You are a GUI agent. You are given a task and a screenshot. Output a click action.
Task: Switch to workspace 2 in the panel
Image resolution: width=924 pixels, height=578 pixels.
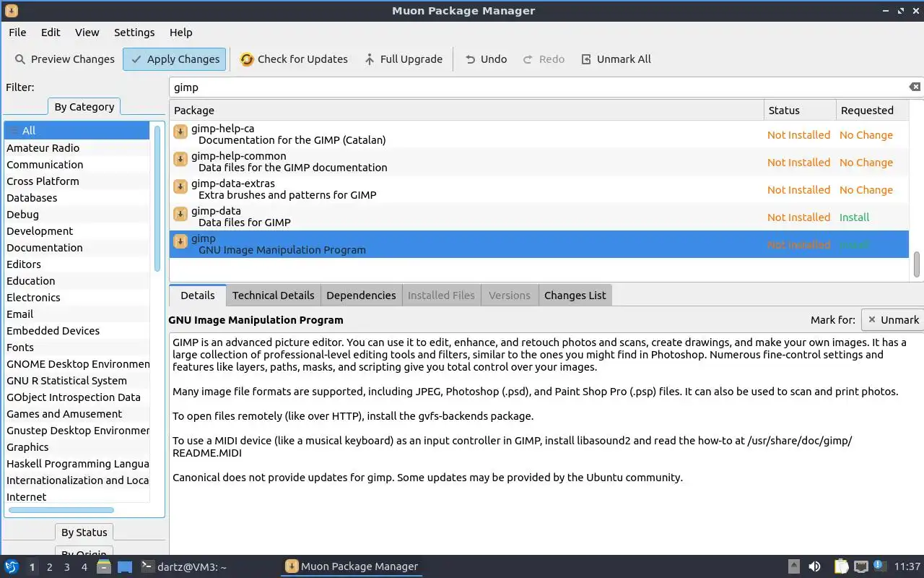point(49,567)
